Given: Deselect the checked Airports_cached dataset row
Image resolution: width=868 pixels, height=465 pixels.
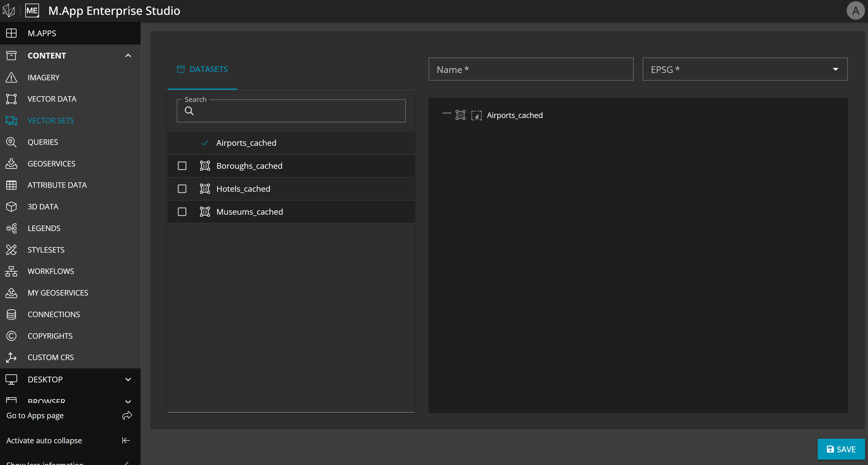Looking at the screenshot, I should (291, 143).
